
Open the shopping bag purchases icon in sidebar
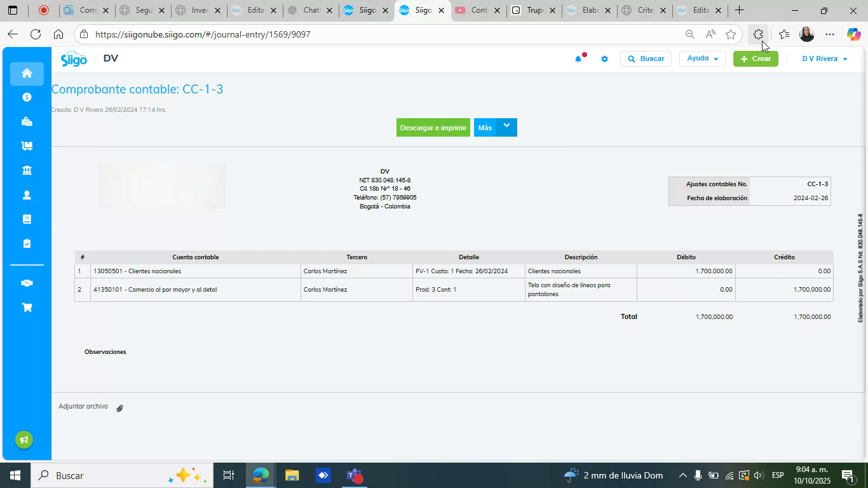[x=27, y=121]
